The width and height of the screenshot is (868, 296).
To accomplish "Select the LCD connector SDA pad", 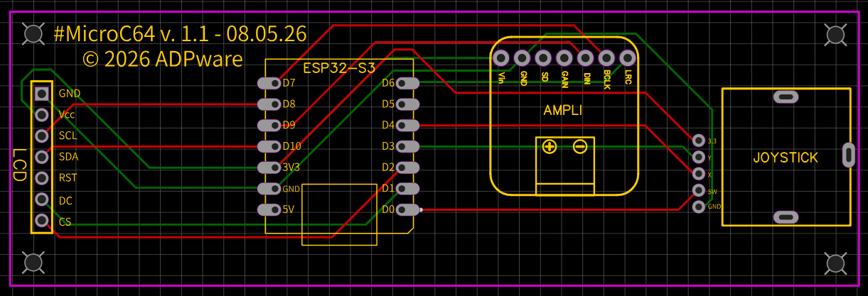I will [42, 157].
